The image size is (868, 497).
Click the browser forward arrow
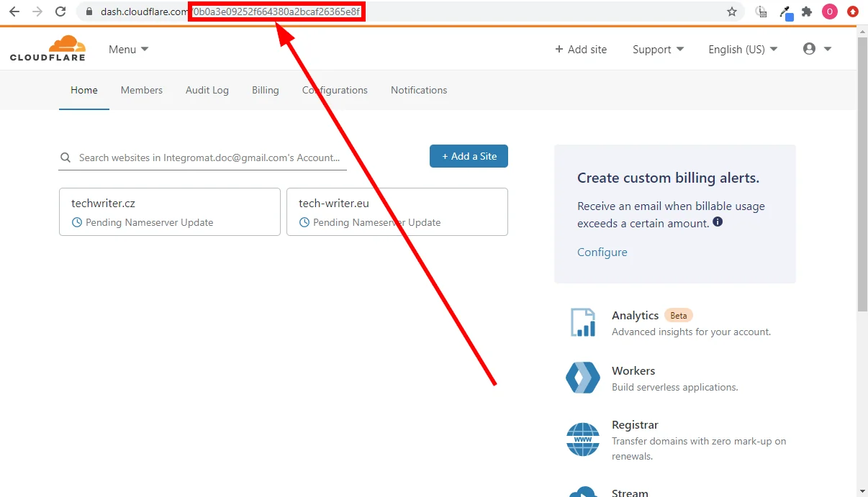point(37,12)
